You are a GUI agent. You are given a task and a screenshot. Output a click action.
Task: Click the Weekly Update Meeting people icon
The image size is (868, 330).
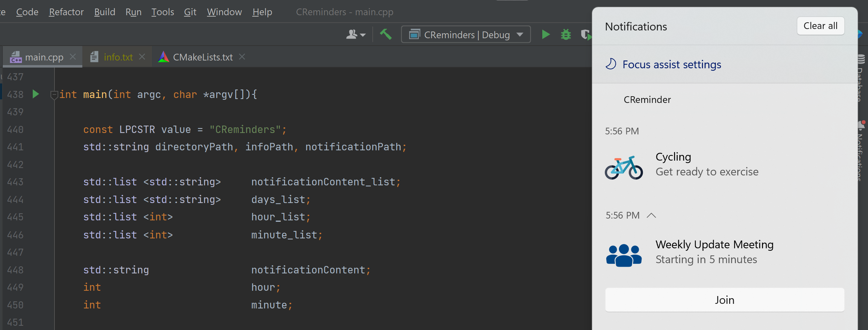click(x=624, y=255)
